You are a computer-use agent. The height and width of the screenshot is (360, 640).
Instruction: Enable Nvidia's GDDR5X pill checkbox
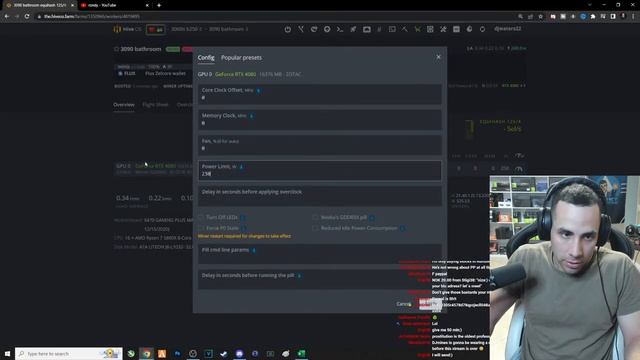315,217
